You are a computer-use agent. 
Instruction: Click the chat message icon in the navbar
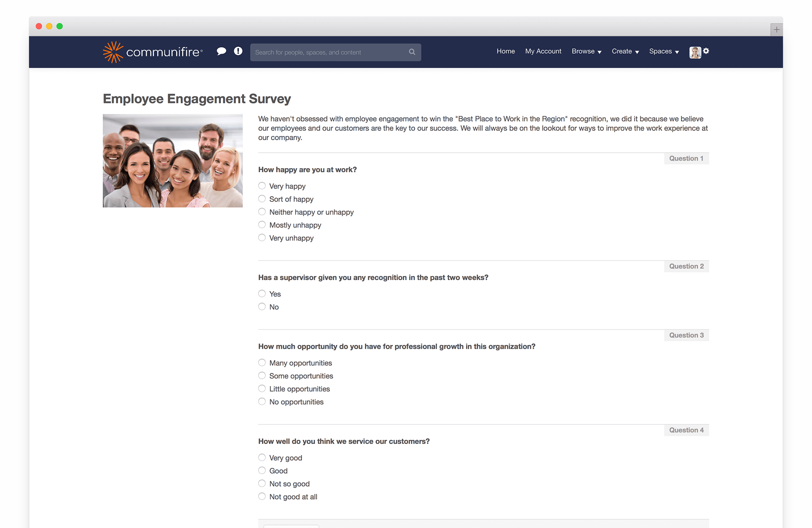coord(222,51)
